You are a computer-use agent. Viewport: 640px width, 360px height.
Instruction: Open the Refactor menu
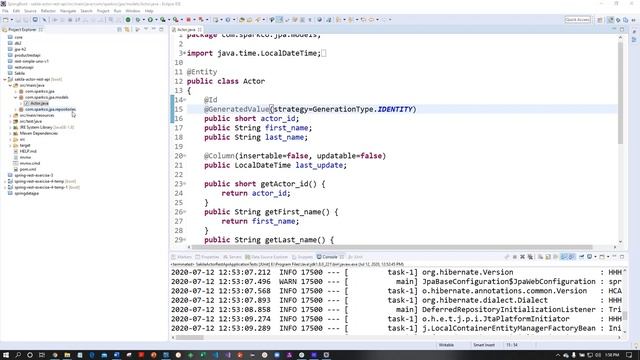pyautogui.click(x=48, y=11)
